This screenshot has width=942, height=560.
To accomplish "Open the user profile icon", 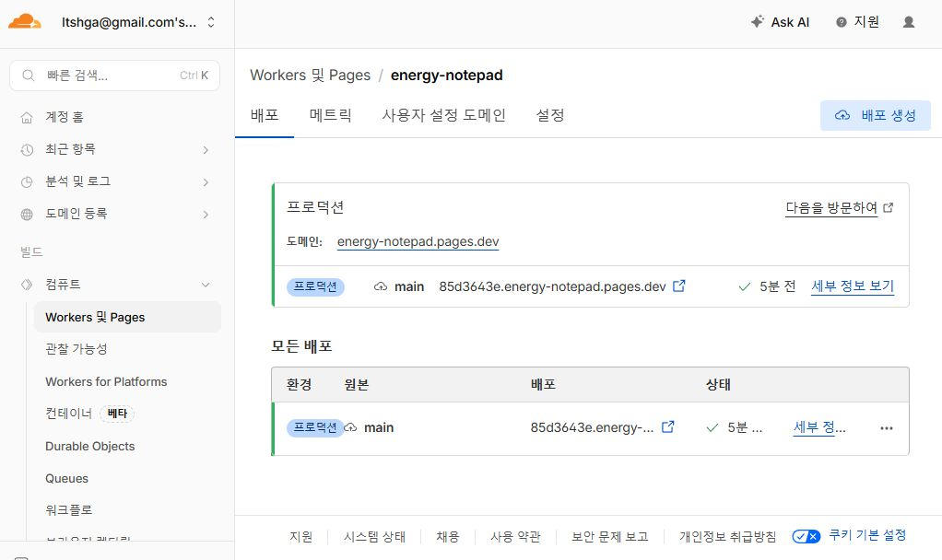I will point(909,22).
